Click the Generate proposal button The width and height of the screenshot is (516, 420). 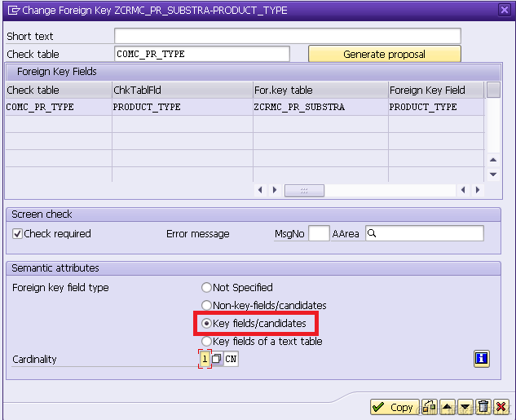click(385, 54)
